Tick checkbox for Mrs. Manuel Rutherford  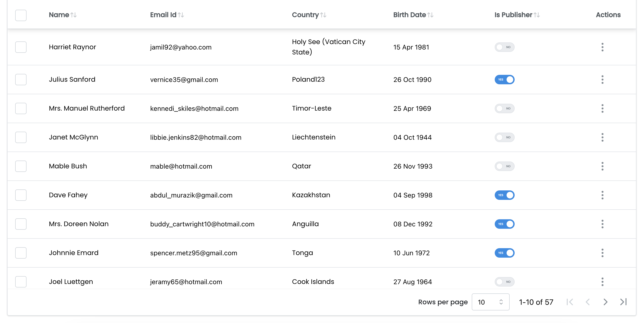click(x=21, y=108)
